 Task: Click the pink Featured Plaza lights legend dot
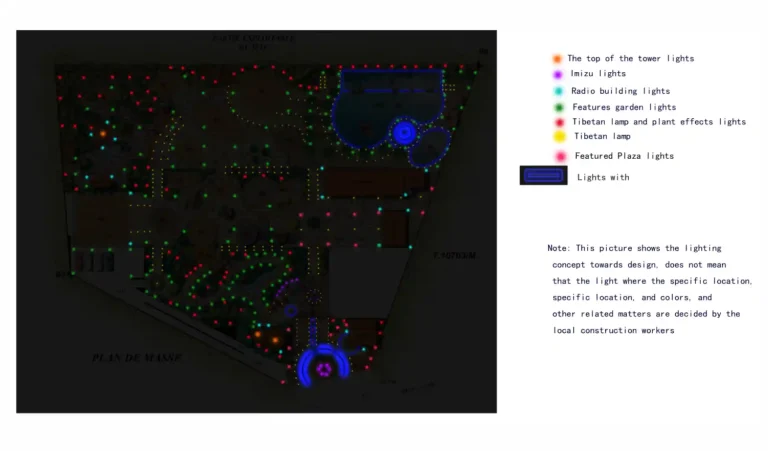click(560, 156)
